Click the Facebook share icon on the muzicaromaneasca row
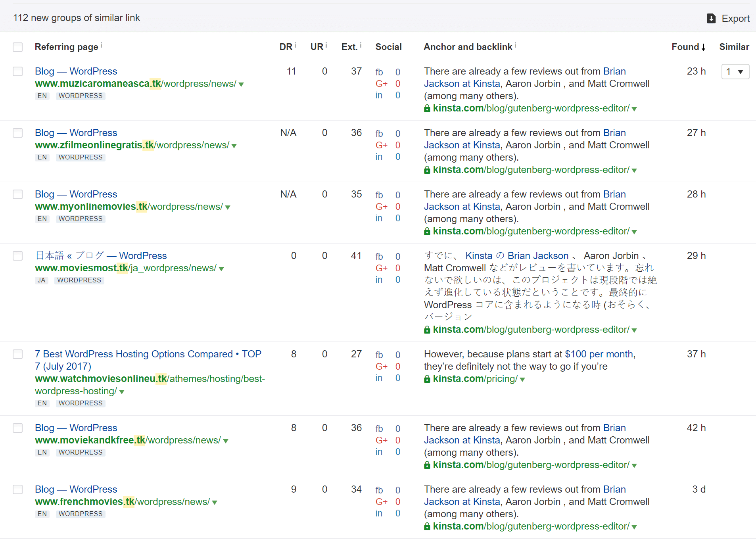This screenshot has width=756, height=543. (x=379, y=72)
